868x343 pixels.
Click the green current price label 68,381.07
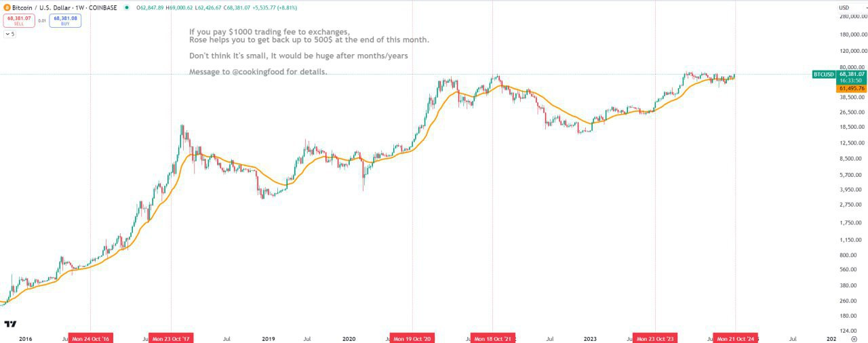click(851, 74)
